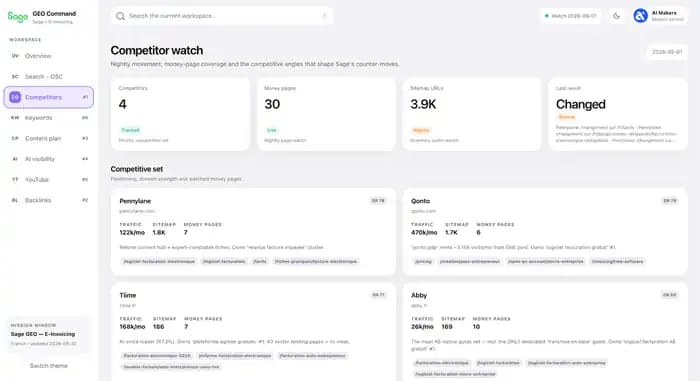Click the Competitive set heading
This screenshot has width=700, height=381.
click(x=137, y=169)
